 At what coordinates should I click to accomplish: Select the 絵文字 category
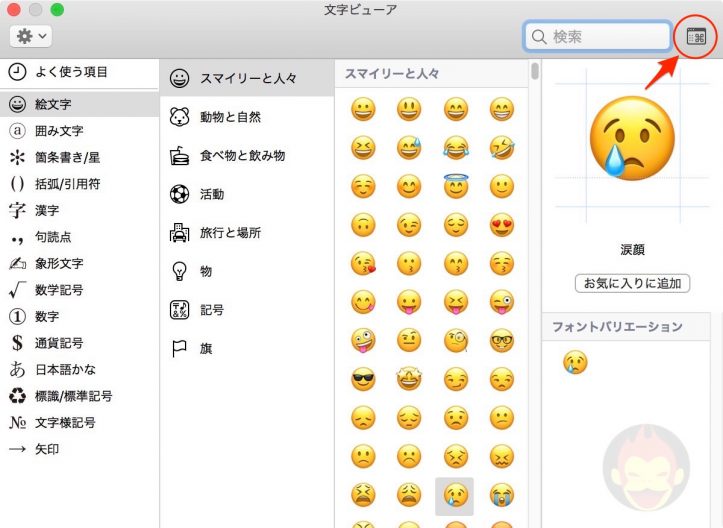point(79,104)
